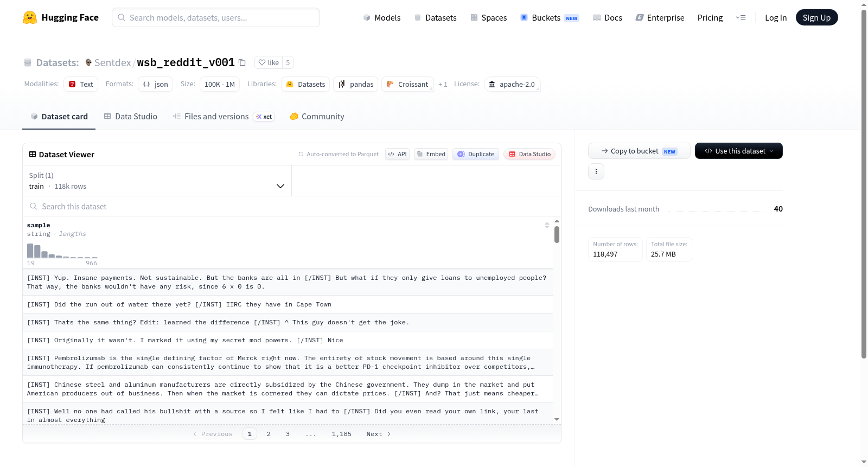Open the Embed viewer option
Viewport: 868px width, 467px height.
pyautogui.click(x=431, y=154)
